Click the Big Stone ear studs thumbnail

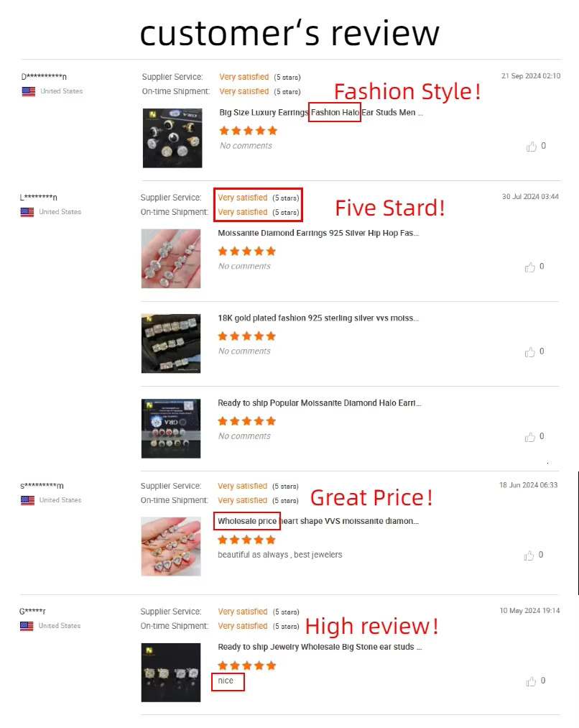click(171, 672)
